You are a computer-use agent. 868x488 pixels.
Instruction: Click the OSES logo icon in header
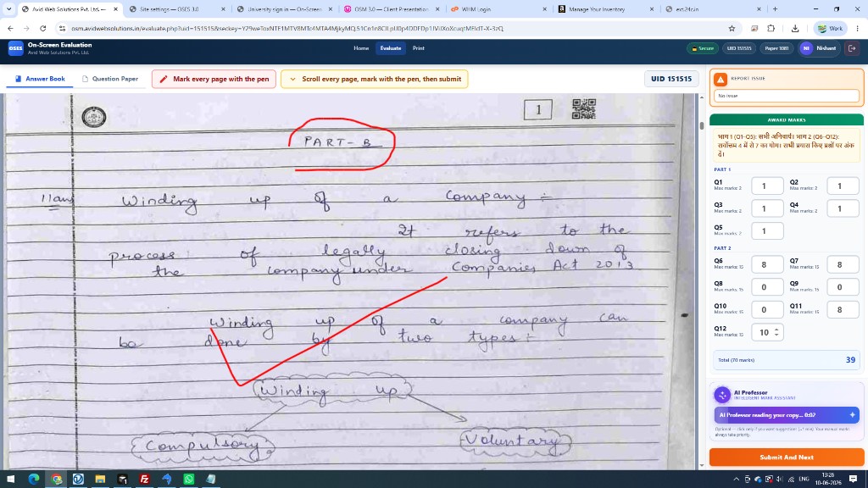coord(15,48)
